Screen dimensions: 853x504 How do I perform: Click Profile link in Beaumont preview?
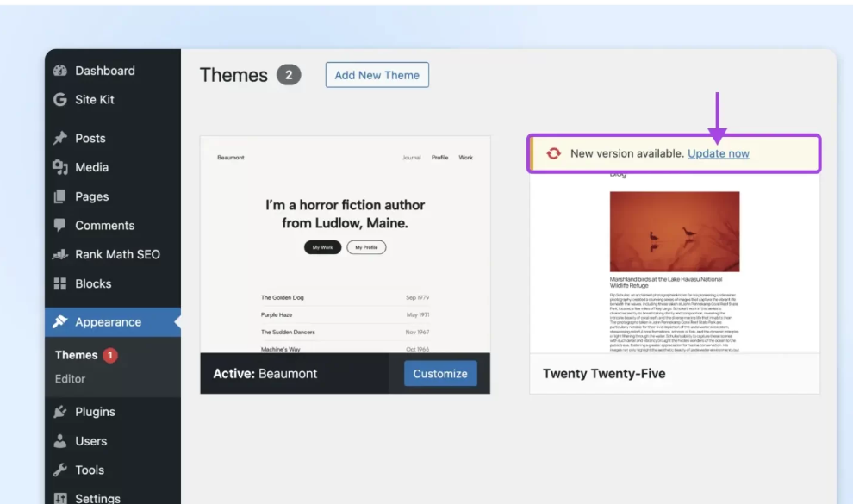point(439,158)
